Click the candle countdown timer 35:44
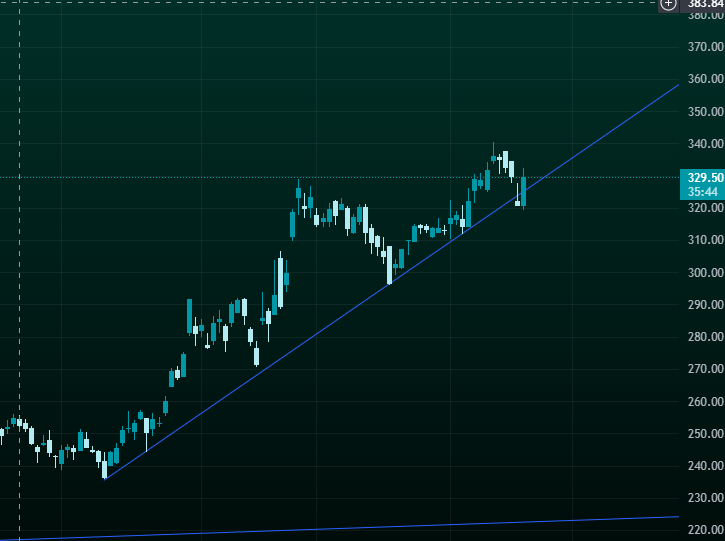 pos(703,192)
